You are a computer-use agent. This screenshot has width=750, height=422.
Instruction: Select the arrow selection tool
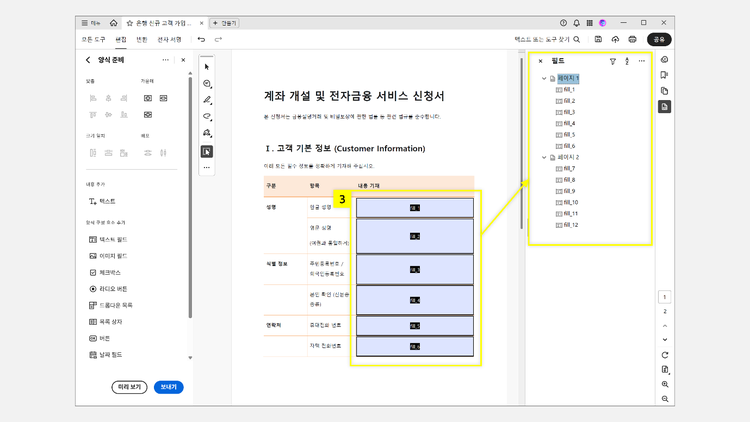pos(207,67)
